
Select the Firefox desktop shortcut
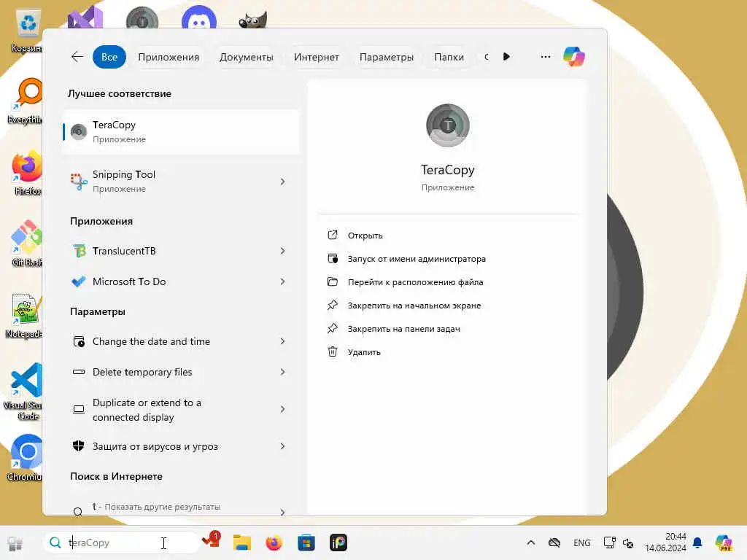click(x=27, y=174)
